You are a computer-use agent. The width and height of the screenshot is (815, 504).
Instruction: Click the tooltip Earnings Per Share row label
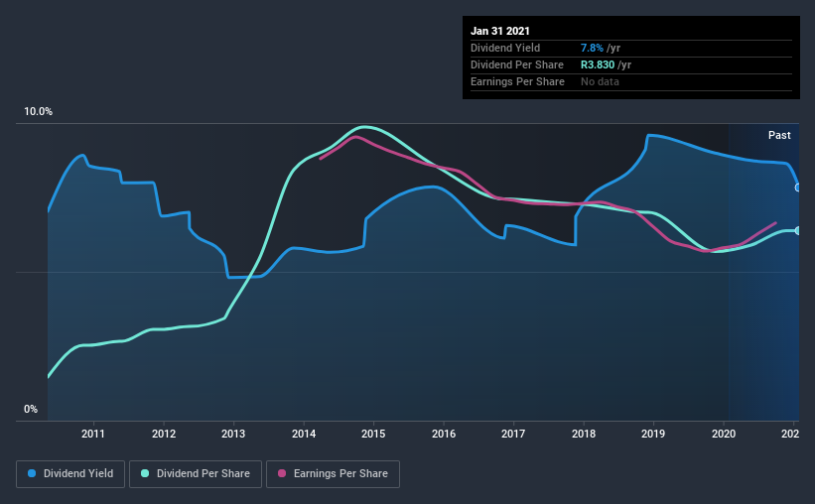coord(517,81)
